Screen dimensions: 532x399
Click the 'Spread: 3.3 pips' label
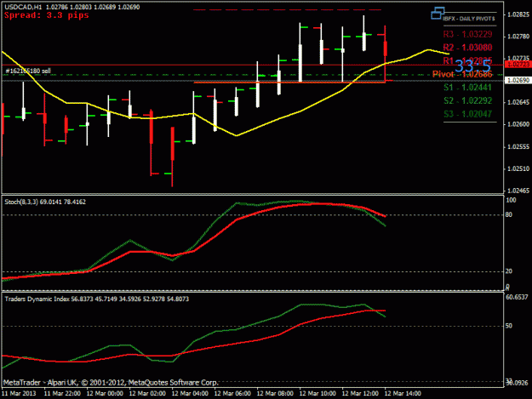(47, 15)
